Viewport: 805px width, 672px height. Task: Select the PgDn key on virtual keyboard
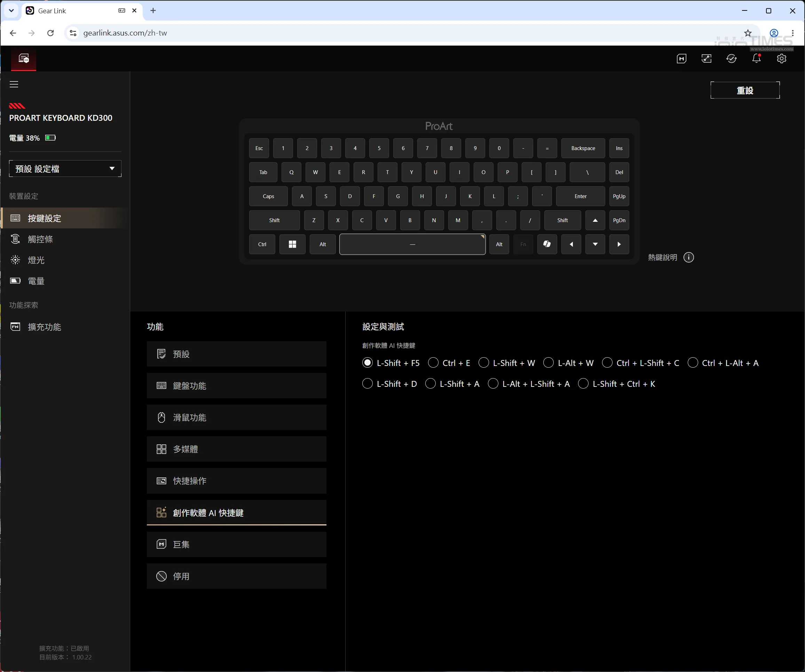click(619, 220)
